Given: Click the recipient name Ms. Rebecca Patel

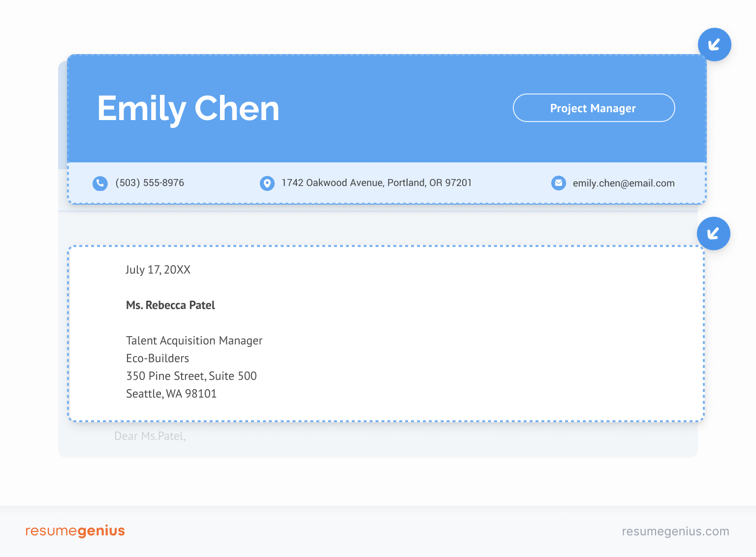Looking at the screenshot, I should point(170,305).
